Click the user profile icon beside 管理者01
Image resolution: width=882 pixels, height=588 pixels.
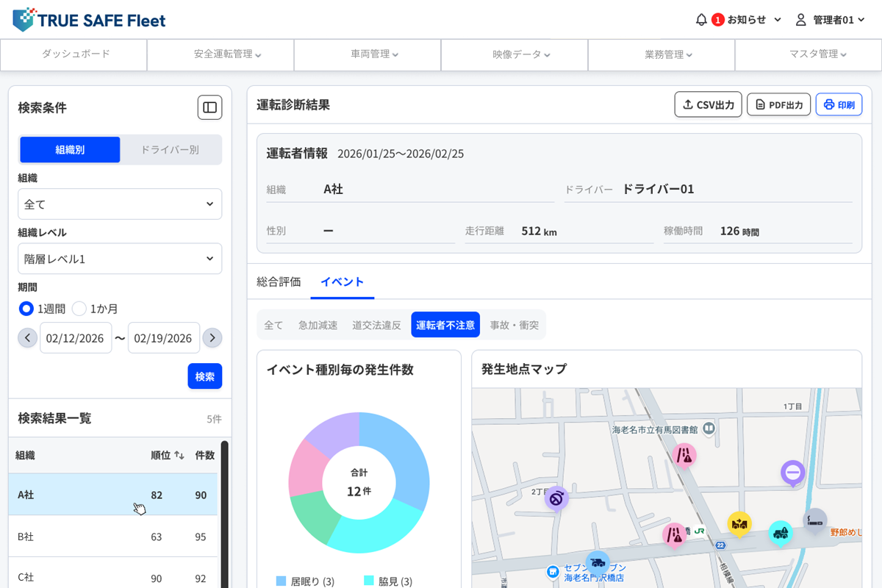pos(801,20)
